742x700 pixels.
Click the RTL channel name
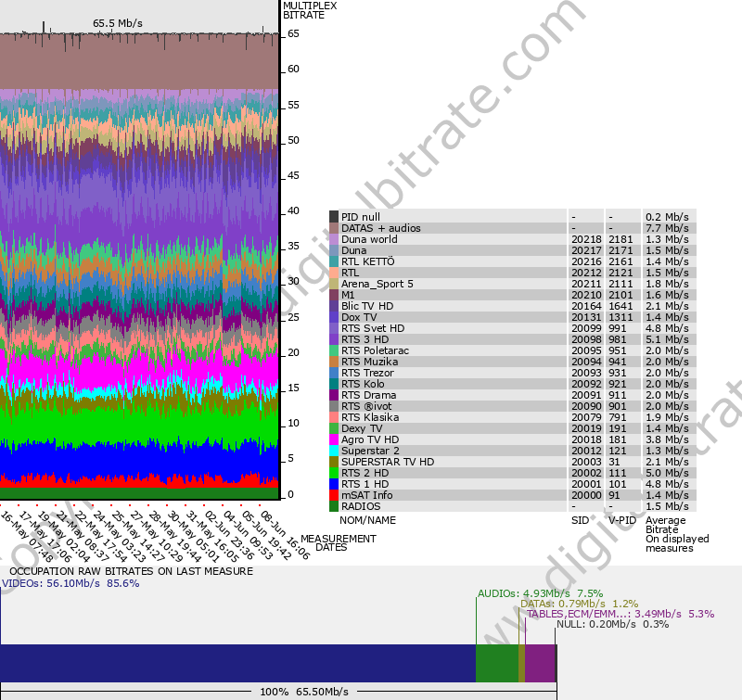351,273
